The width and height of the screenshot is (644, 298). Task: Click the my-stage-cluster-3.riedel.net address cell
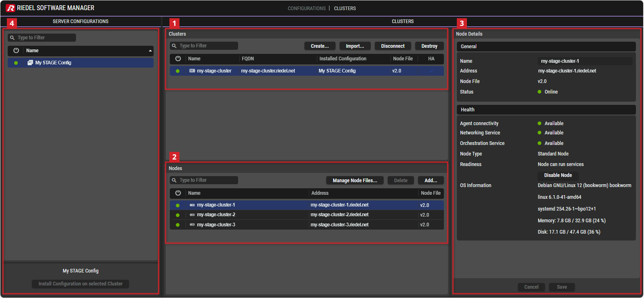click(340, 225)
